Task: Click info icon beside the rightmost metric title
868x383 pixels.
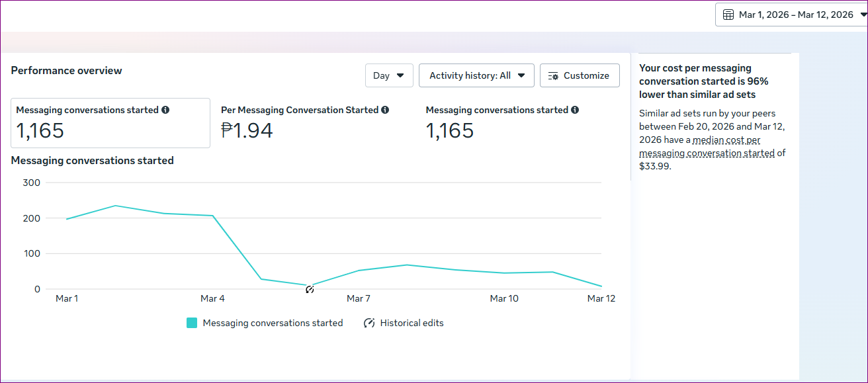Action: [x=575, y=110]
